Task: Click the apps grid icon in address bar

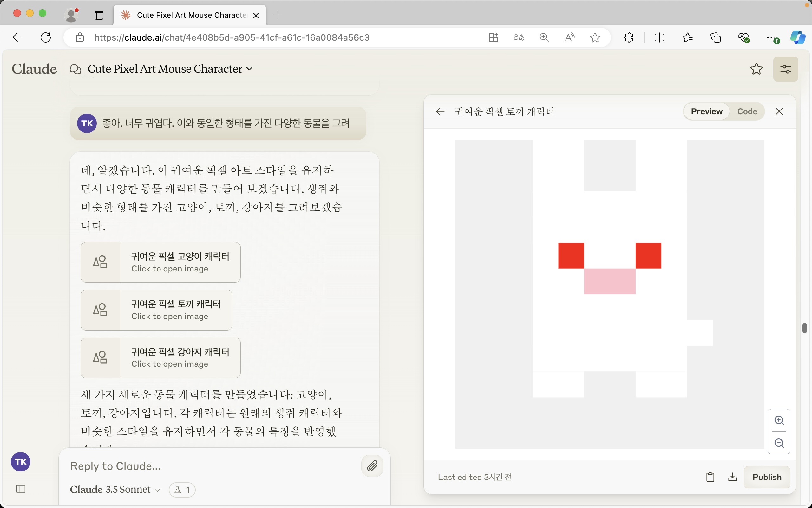Action: pos(493,37)
